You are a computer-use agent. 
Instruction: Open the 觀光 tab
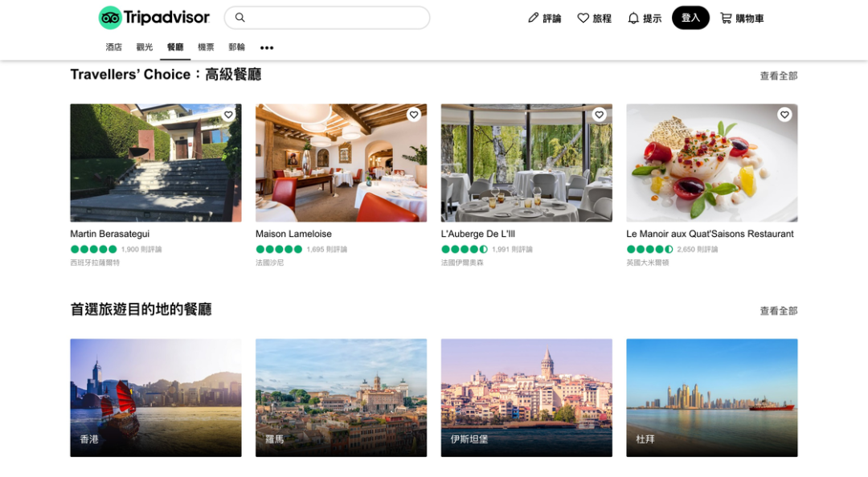pyautogui.click(x=145, y=47)
